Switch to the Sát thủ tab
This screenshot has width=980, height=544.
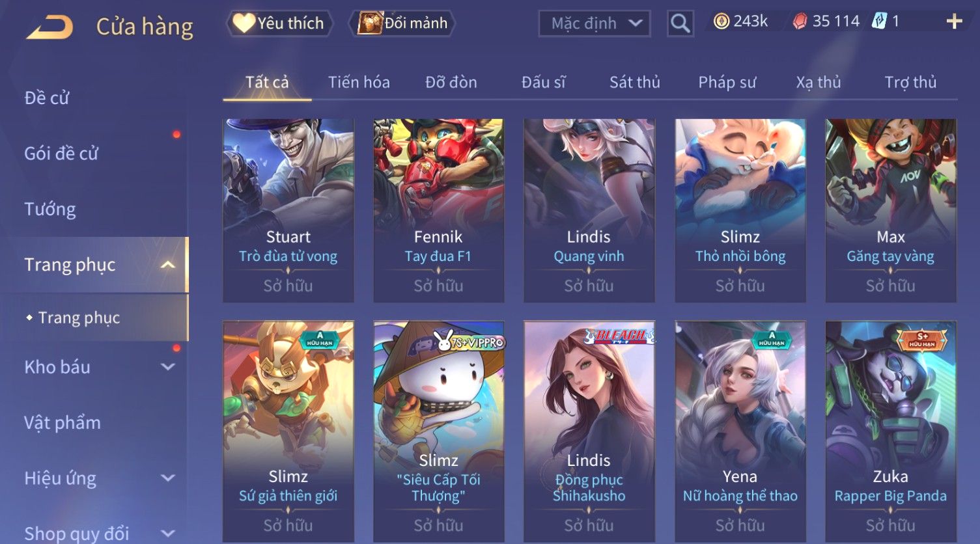click(x=634, y=82)
